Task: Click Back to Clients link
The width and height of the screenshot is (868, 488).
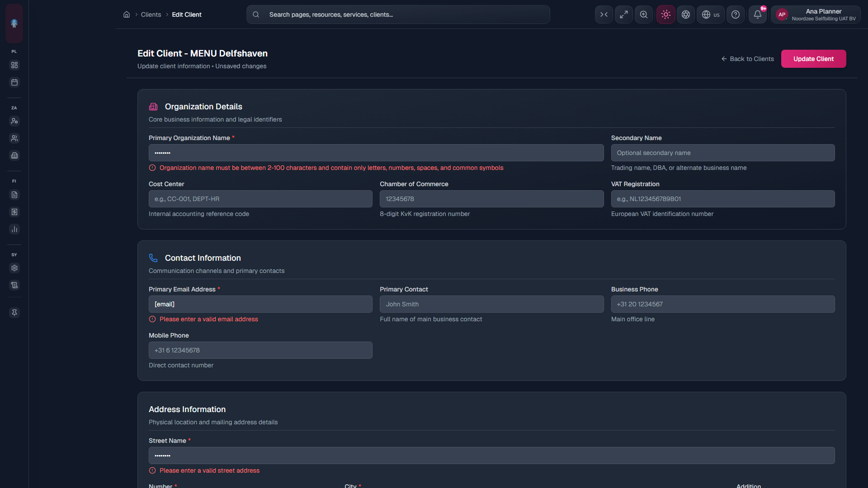Action: coord(747,59)
